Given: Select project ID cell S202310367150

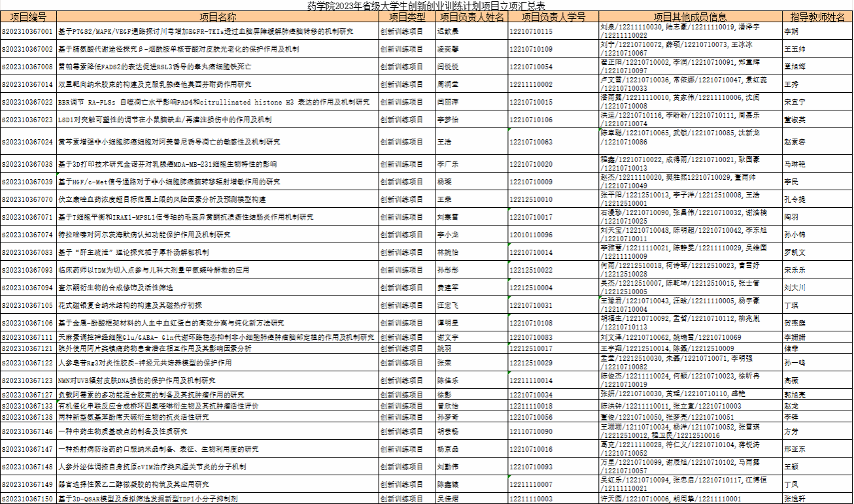Looking at the screenshot, I should coord(27,499).
